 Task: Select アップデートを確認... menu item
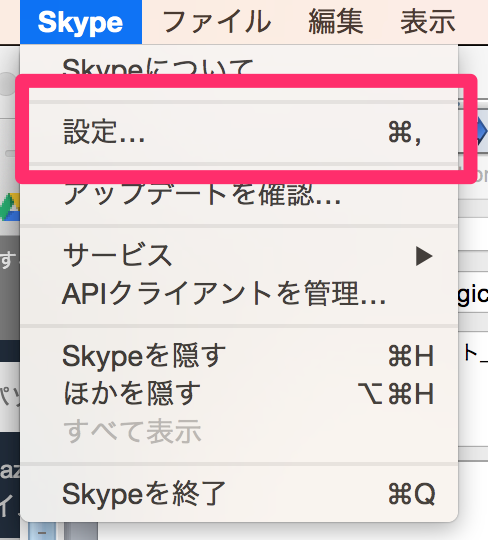coord(239,195)
